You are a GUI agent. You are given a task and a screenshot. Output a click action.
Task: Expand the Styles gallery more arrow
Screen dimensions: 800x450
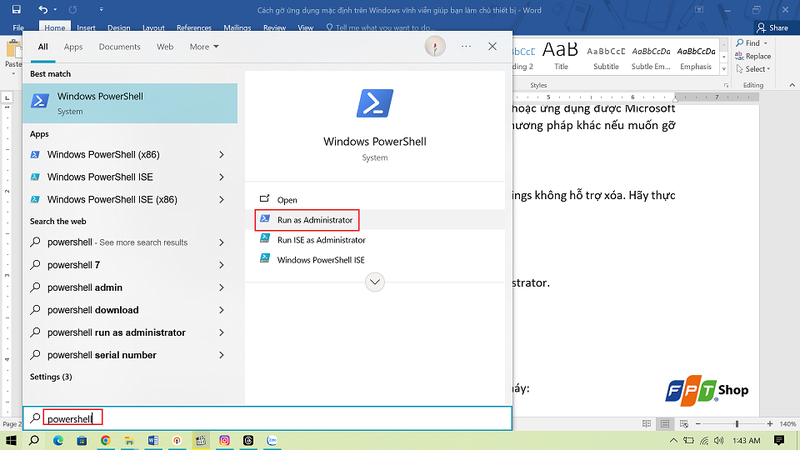coord(723,69)
